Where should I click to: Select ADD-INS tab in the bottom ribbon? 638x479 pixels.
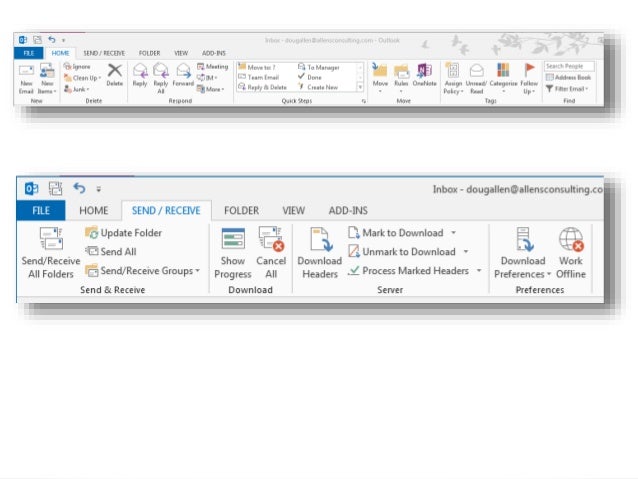[x=348, y=210]
